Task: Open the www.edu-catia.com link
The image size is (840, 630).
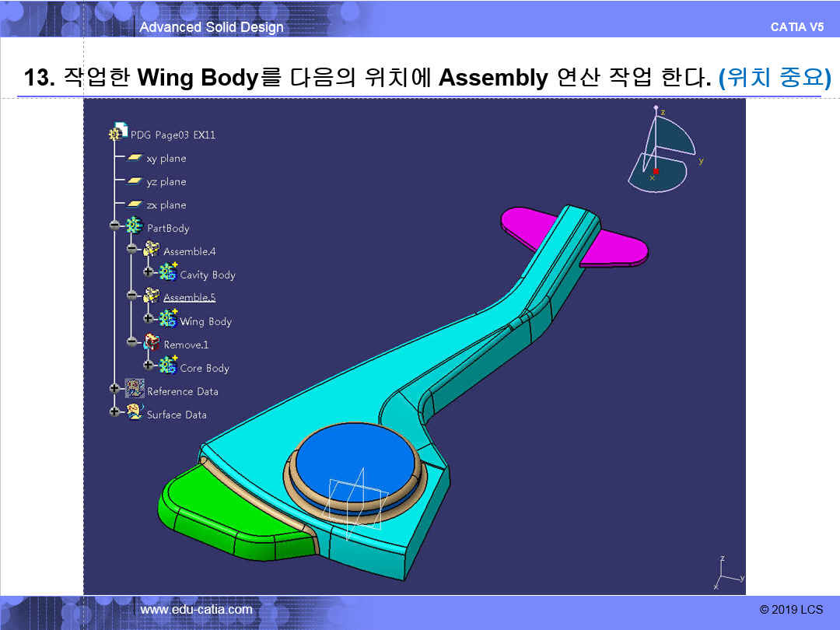Action: point(196,609)
